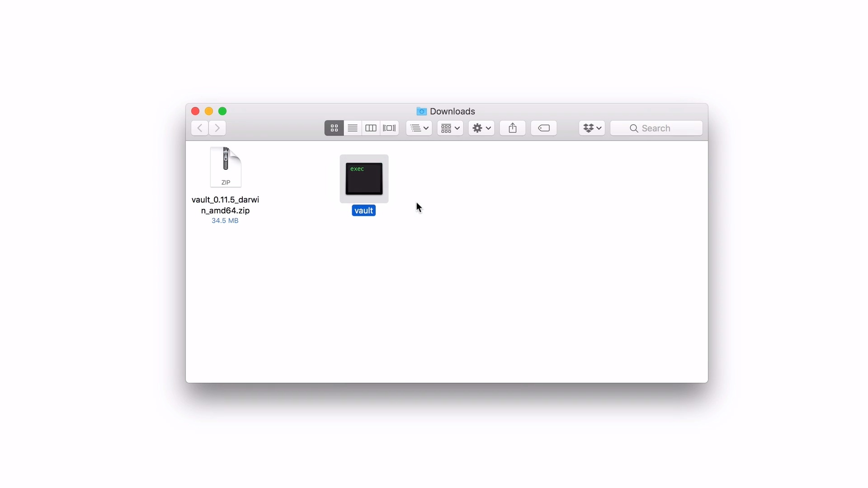The height and width of the screenshot is (488, 868).
Task: Click the vault_0.11.5_darwin_amd64.zip file name
Action: pos(225,205)
